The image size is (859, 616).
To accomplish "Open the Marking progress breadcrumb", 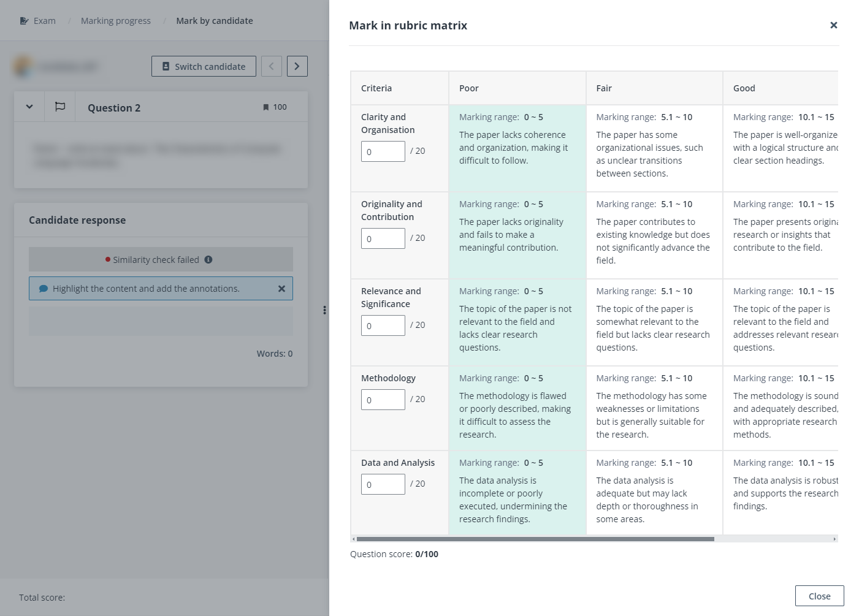I will click(x=116, y=21).
